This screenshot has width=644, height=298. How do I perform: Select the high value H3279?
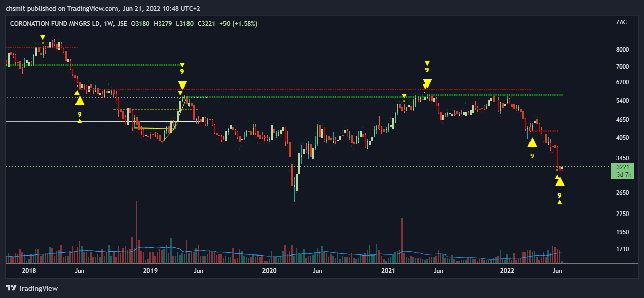[163, 24]
